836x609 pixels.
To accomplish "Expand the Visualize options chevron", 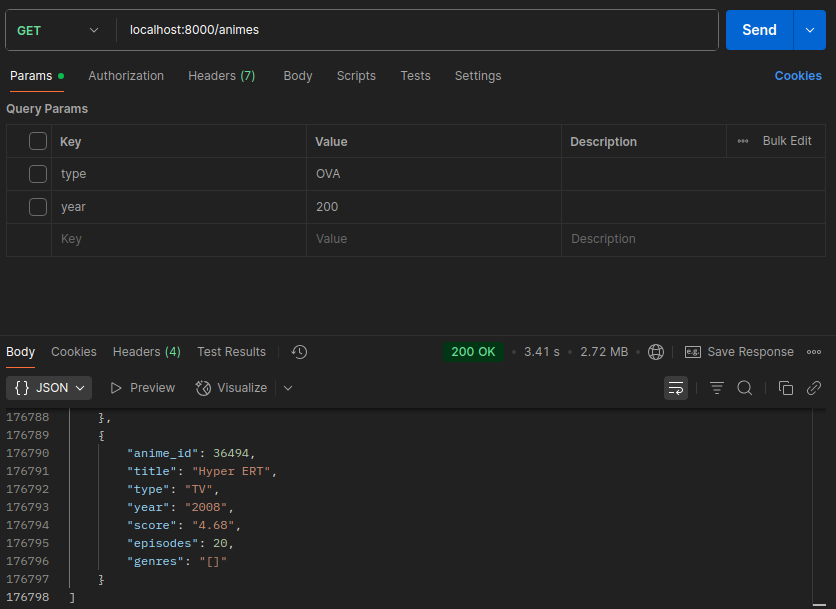I will coord(288,388).
